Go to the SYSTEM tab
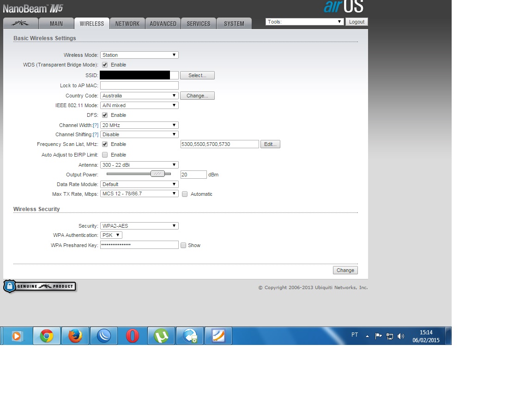The height and width of the screenshot is (399, 532). (x=234, y=24)
